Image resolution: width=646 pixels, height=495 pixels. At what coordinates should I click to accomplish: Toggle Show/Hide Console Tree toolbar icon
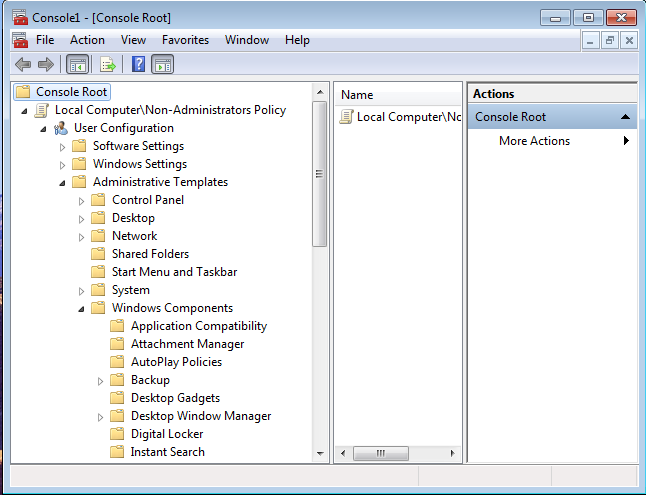pos(77,65)
